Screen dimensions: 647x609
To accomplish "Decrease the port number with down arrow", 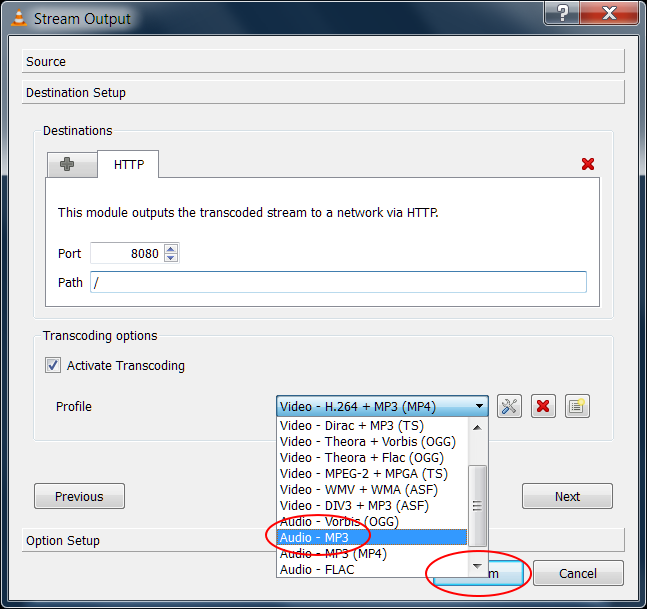I will point(171,258).
